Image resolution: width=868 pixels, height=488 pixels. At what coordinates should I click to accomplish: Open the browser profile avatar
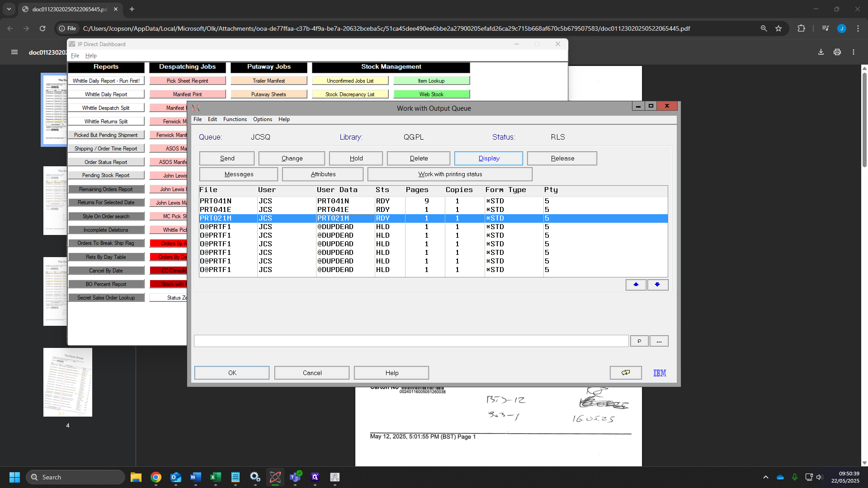[x=842, y=28]
